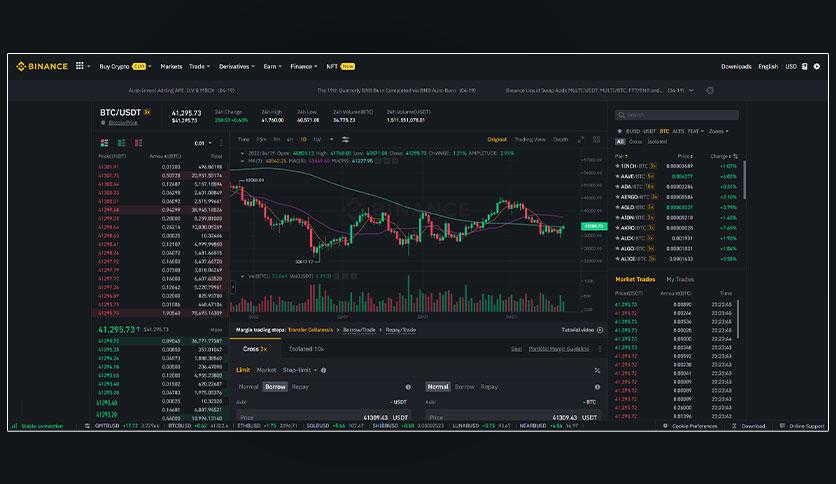Open the fee percent icon in order form
Viewport: 836px width, 484px height.
597,370
